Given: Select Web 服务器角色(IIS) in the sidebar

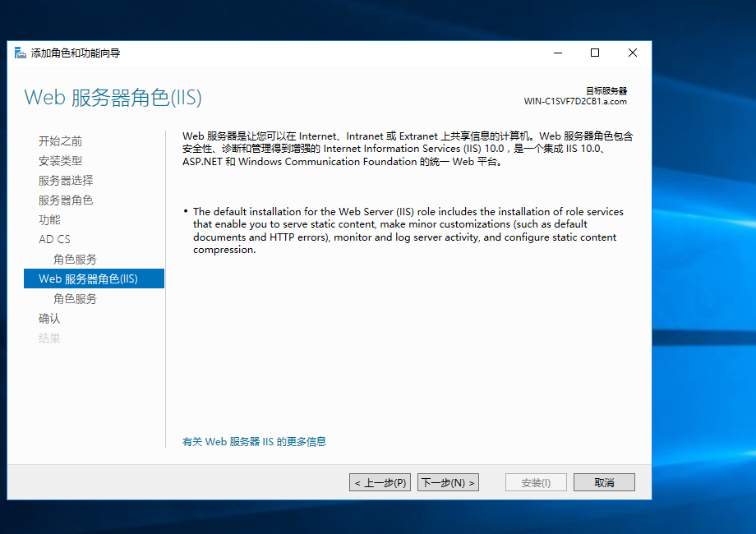Looking at the screenshot, I should point(94,279).
